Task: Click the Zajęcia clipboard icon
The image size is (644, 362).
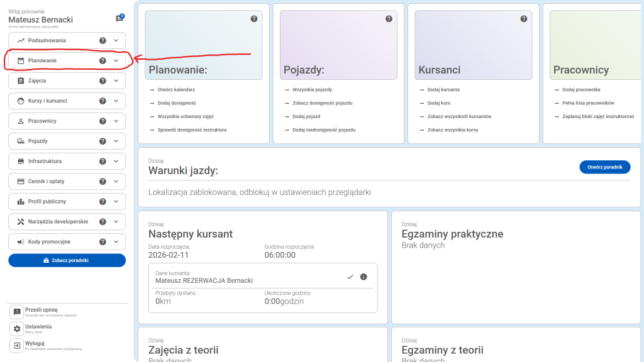Action: click(20, 80)
